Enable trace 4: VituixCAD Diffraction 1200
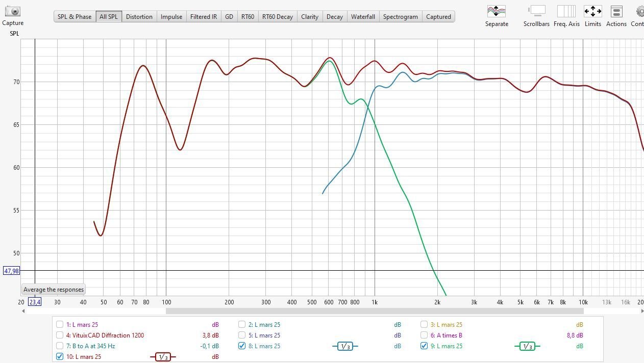644x363 pixels. (x=60, y=335)
